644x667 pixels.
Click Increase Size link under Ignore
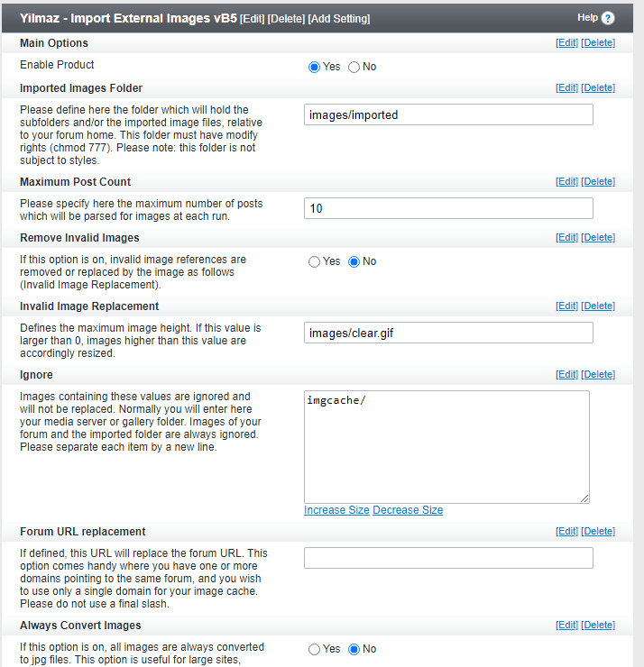[x=336, y=510]
